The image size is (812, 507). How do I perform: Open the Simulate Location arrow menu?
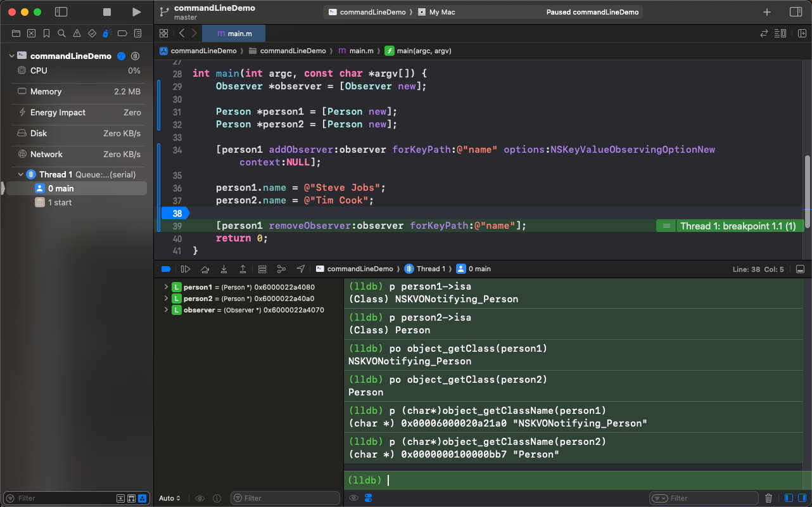click(x=301, y=269)
